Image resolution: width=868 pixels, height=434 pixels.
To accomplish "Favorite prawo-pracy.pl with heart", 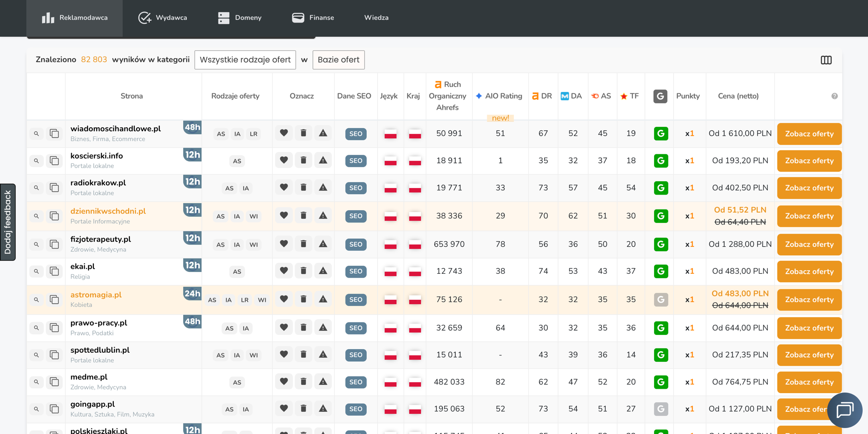I will tap(284, 328).
